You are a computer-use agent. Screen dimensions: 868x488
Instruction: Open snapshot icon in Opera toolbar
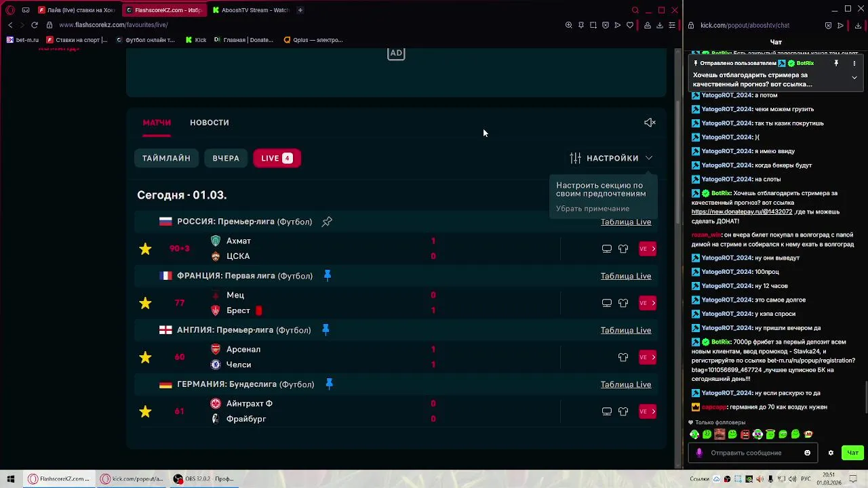pyautogui.click(x=593, y=25)
